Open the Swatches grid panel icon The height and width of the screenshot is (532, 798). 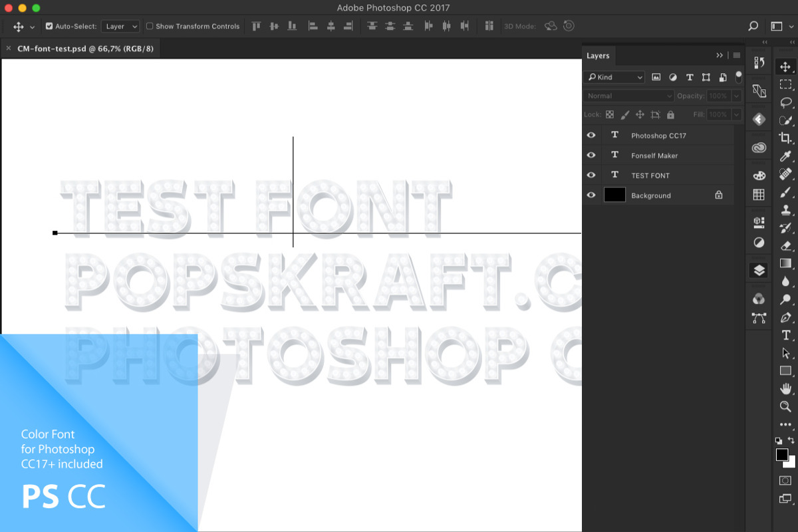(x=759, y=194)
